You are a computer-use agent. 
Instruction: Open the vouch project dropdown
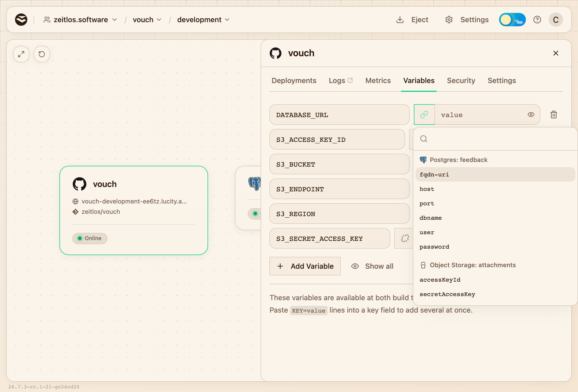coord(147,20)
